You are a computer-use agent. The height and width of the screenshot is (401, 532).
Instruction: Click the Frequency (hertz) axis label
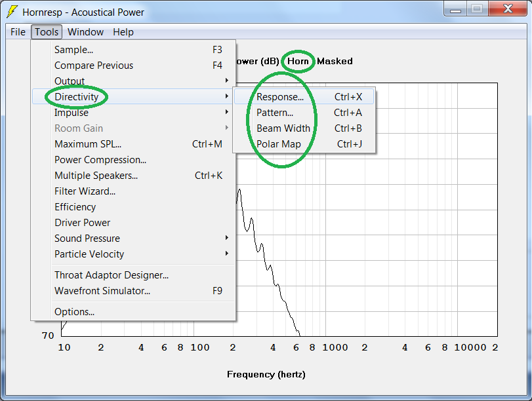tap(266, 374)
